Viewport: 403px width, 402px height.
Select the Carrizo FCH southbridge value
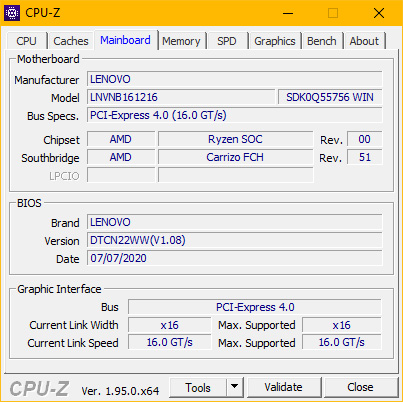(x=235, y=157)
